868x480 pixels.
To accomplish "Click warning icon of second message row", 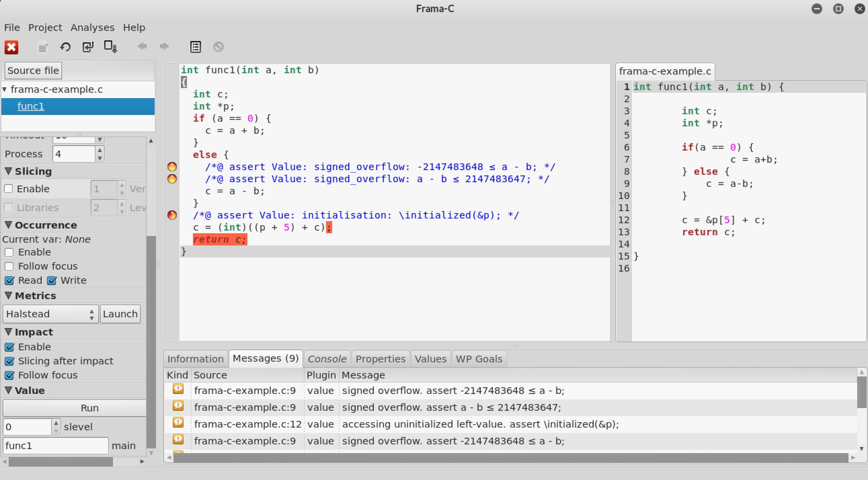I will [178, 406].
